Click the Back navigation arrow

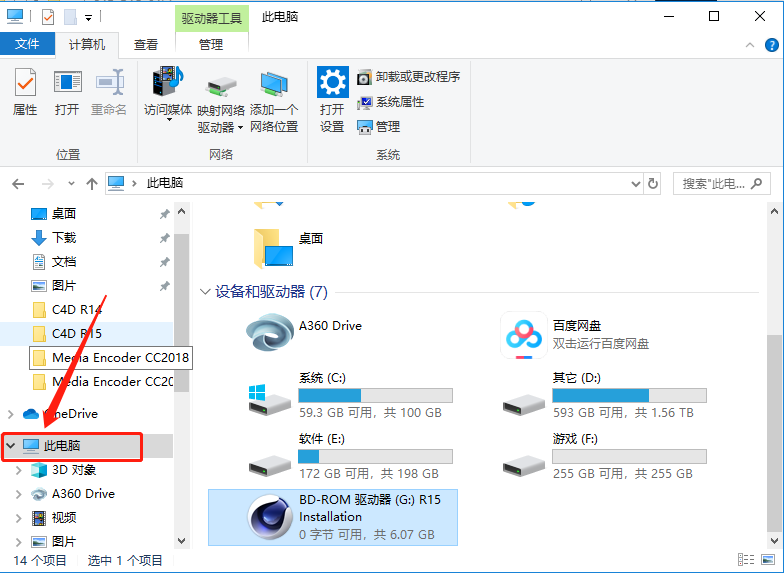coord(18,184)
